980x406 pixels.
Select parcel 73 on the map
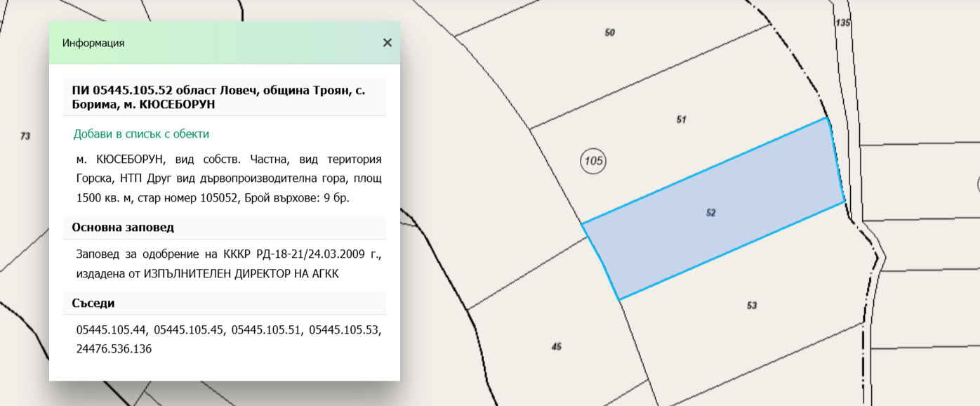[x=25, y=136]
